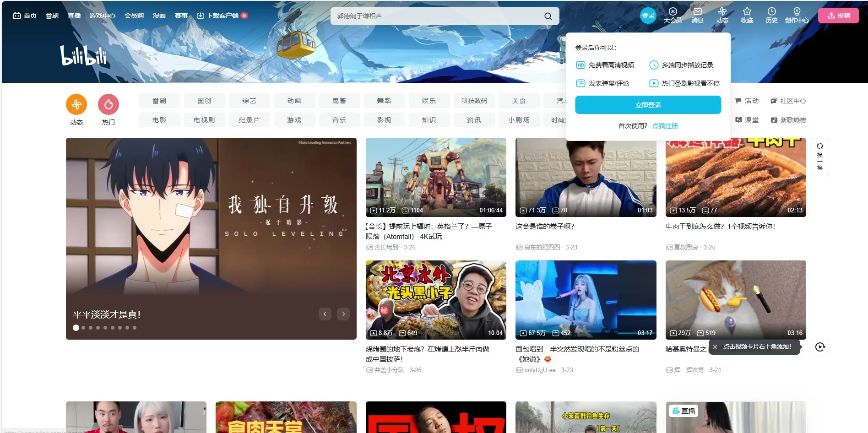
Task: Click the 课堂 icon link
Action: point(747,120)
